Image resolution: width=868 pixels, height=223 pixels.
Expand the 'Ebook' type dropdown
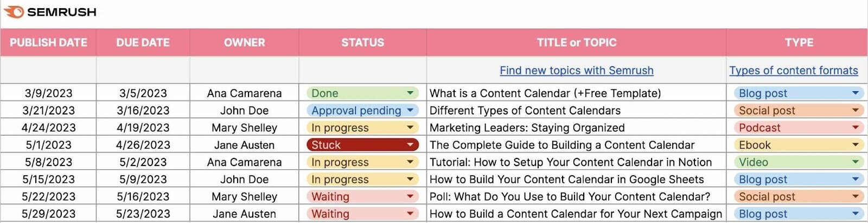tap(855, 145)
